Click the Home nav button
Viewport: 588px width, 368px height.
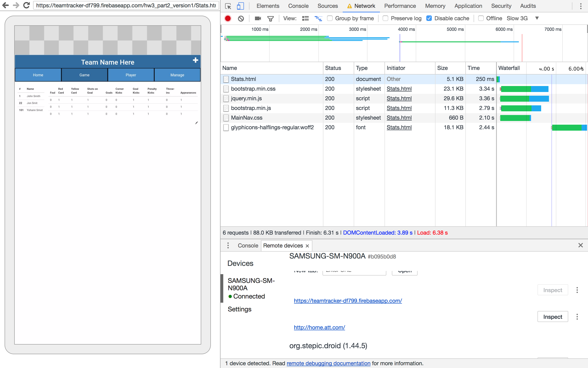click(x=38, y=75)
